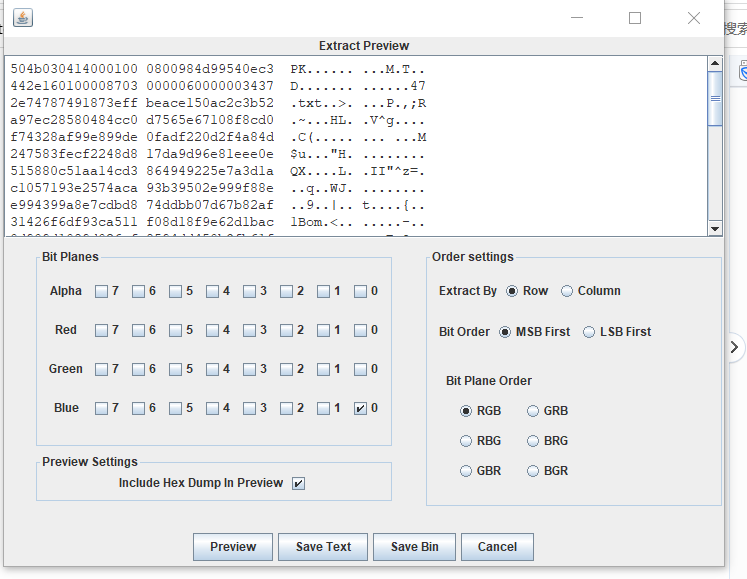This screenshot has width=747, height=579.
Task: Choose MSB First bit order
Action: point(505,332)
